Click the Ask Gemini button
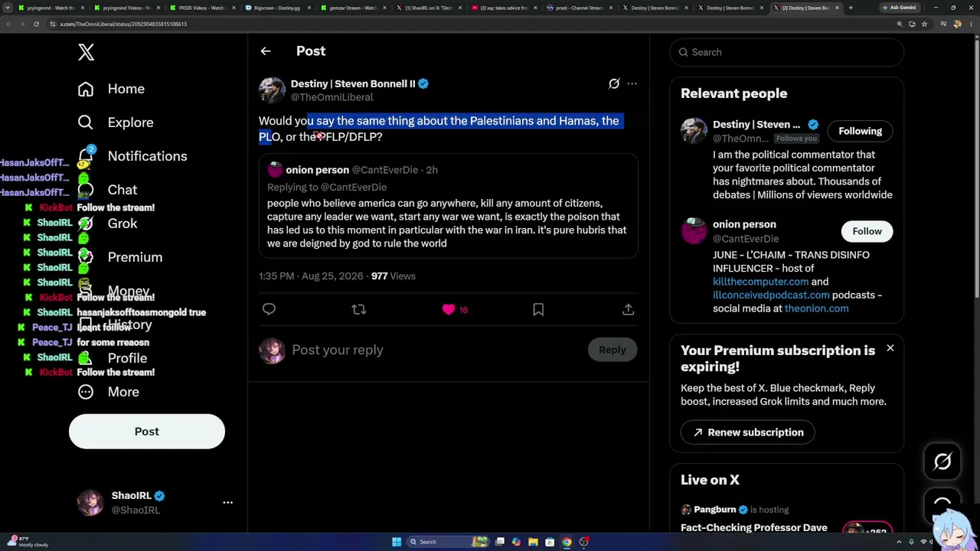 point(899,8)
